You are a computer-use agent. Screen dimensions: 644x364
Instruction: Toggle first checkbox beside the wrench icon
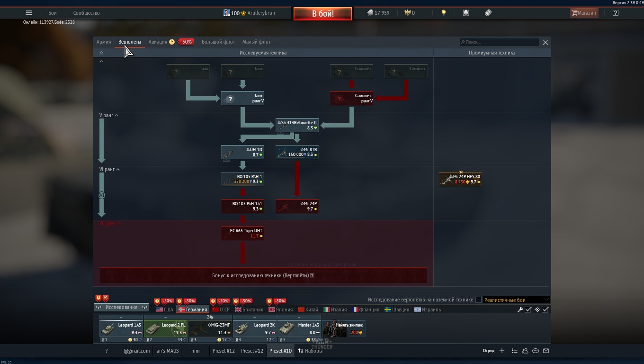point(528,309)
